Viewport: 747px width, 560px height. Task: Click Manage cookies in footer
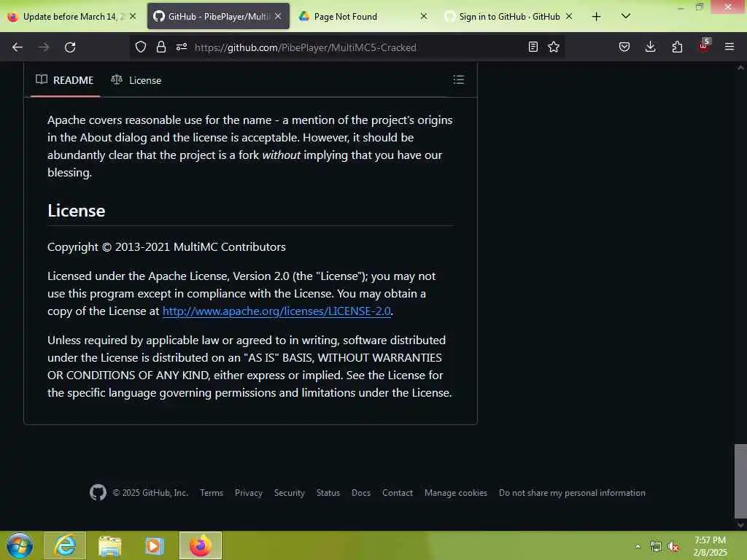tap(456, 493)
